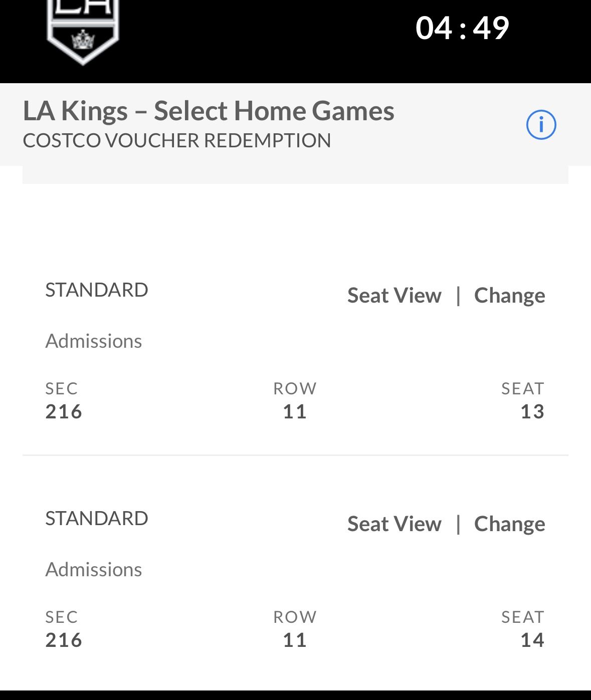Tap Admissions text on seat 14 ticket
Screen dimensions: 591x700
[94, 569]
